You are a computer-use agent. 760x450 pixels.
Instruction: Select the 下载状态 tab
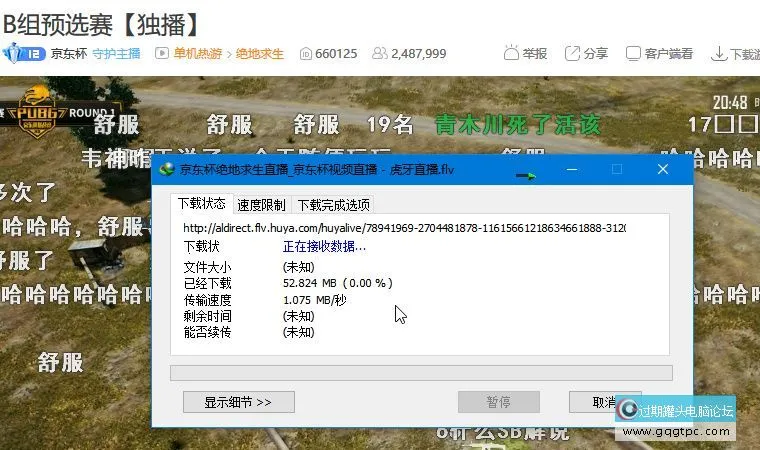click(x=202, y=203)
